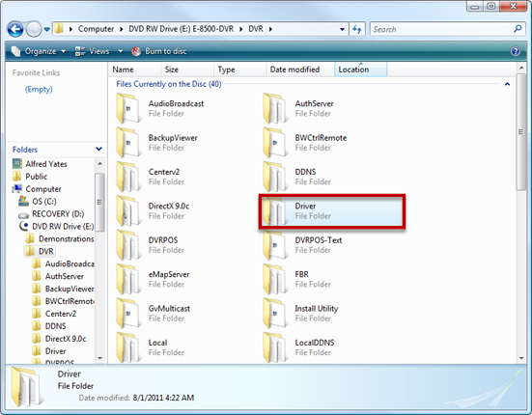Select the DDNS folder icon
532x415 pixels.
[x=274, y=177]
